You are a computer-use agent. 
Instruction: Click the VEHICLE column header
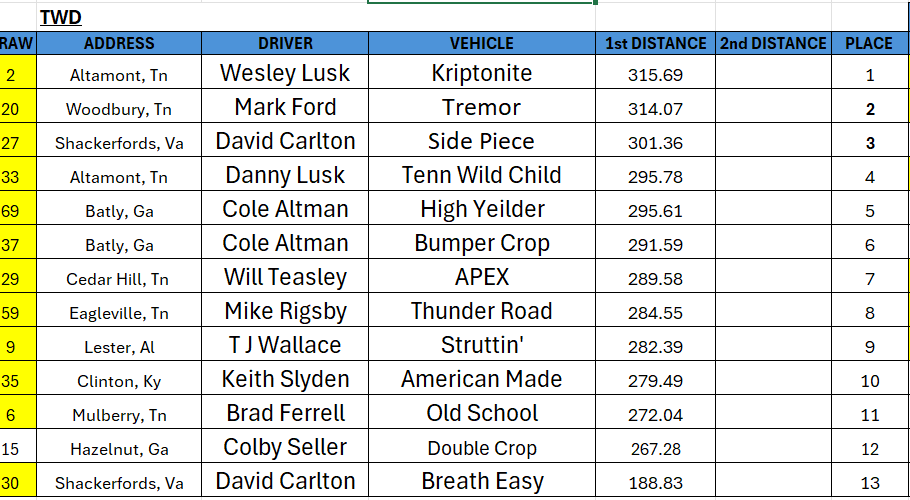tap(482, 44)
